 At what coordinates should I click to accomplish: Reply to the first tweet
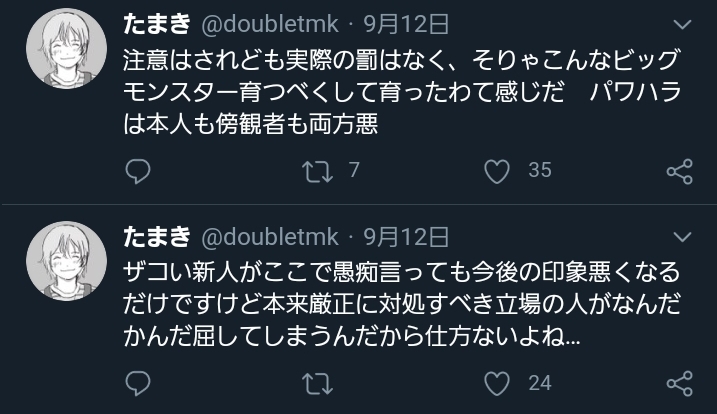coord(138,171)
